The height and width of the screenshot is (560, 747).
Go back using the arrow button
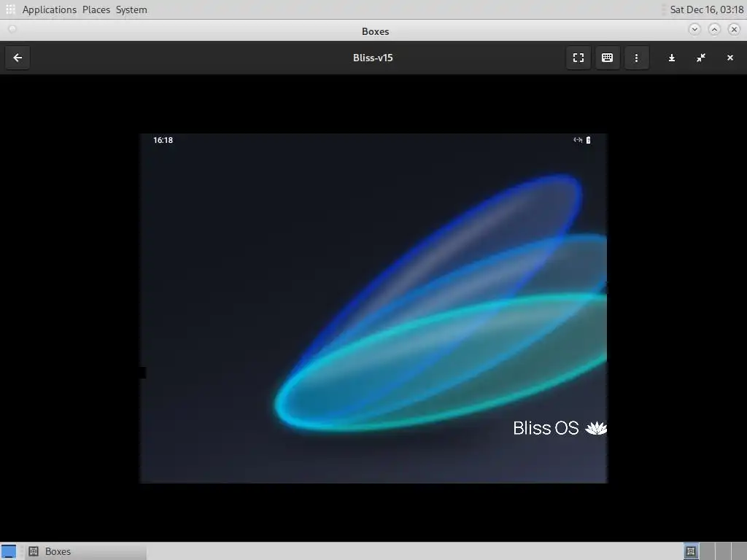click(x=18, y=58)
